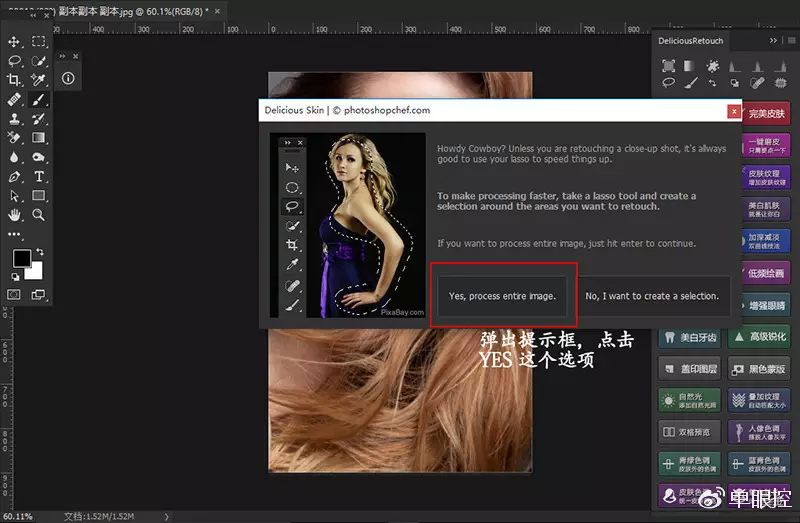Open the DeliciousRetouch panel tab
This screenshot has width=800, height=523.
point(690,41)
